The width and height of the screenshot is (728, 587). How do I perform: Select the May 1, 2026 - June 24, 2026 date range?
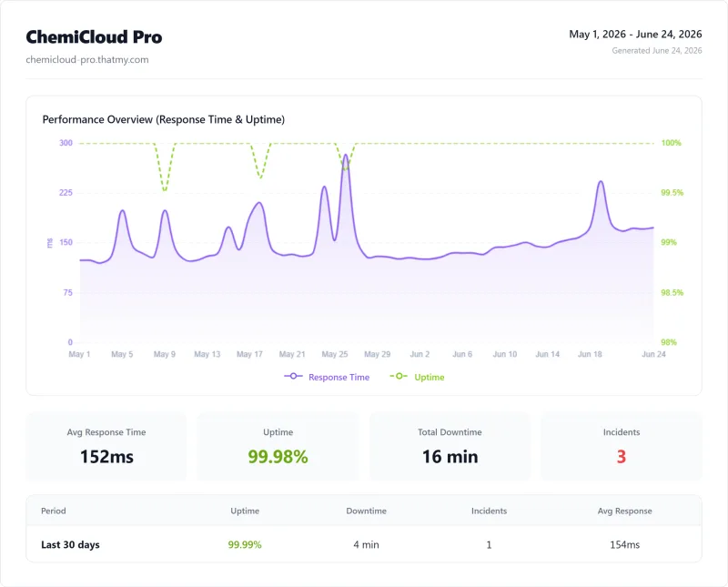coord(635,35)
